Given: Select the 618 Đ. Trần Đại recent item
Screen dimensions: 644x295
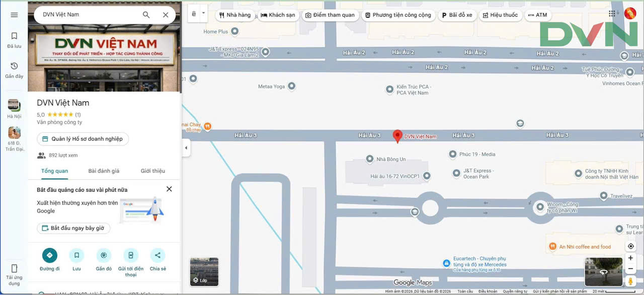Looking at the screenshot, I should point(14,139).
